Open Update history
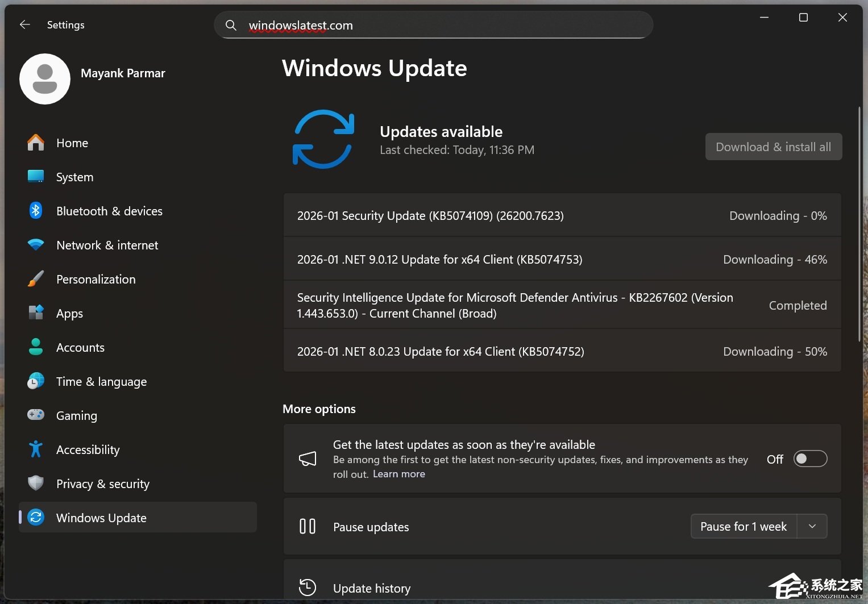868x604 pixels. pyautogui.click(x=562, y=580)
